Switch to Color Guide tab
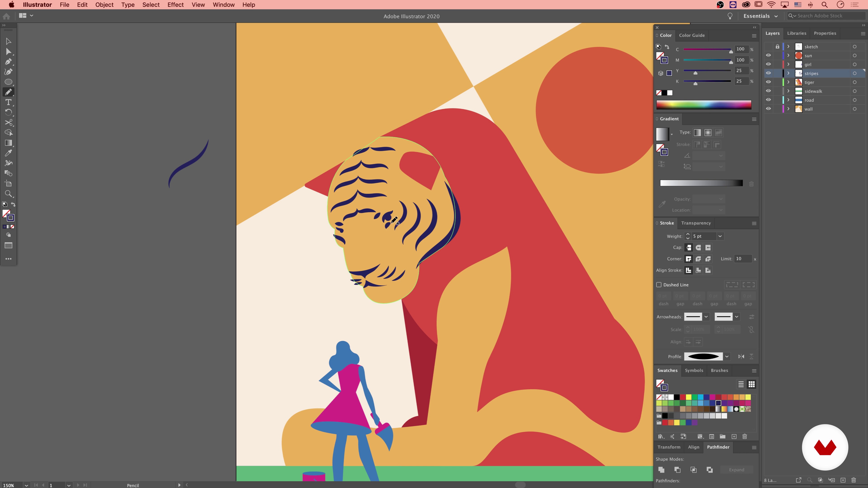The height and width of the screenshot is (488, 868). [x=692, y=35]
